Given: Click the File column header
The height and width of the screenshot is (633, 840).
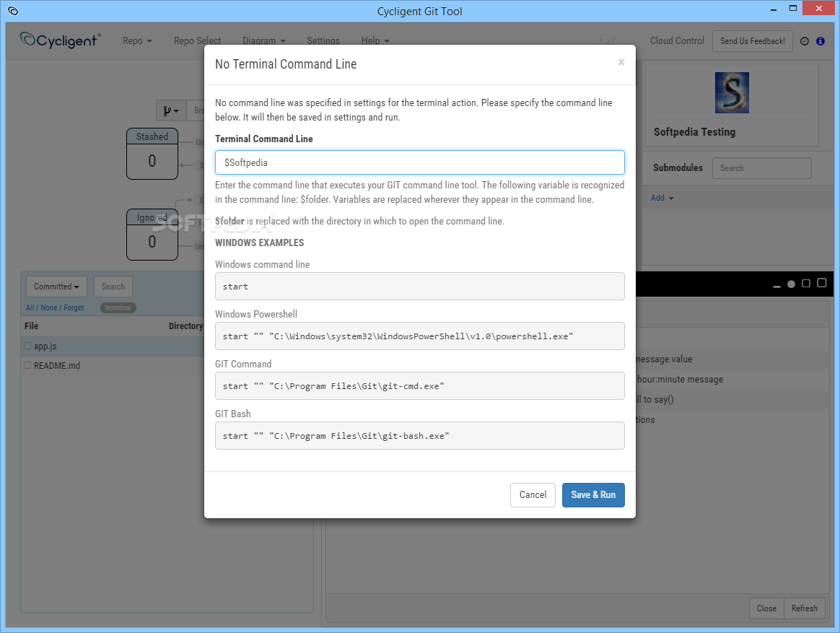Looking at the screenshot, I should point(31,326).
